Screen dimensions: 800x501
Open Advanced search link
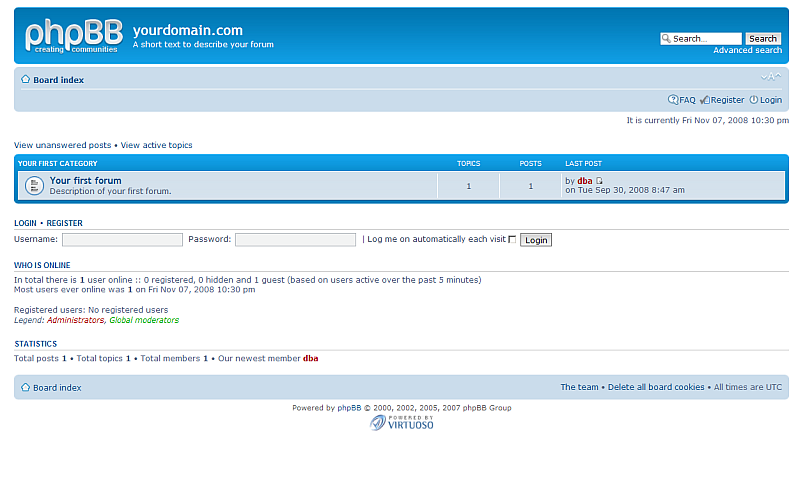pos(747,50)
